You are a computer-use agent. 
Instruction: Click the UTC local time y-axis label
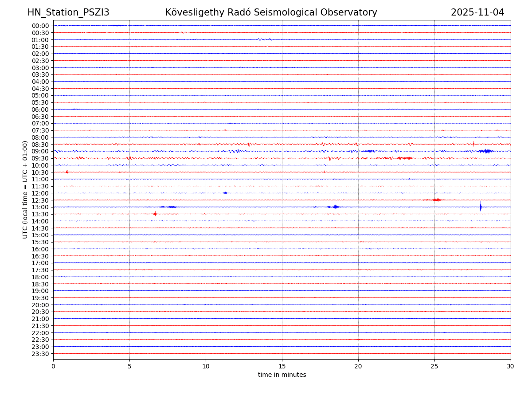click(x=25, y=189)
